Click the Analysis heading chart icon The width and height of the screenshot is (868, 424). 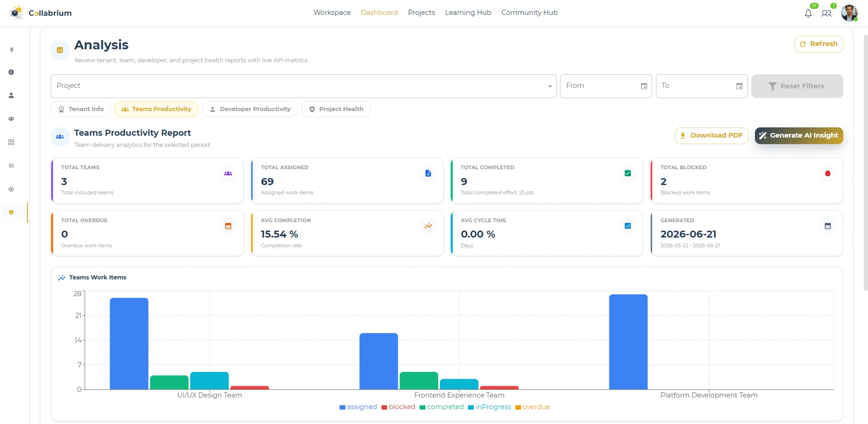point(60,50)
